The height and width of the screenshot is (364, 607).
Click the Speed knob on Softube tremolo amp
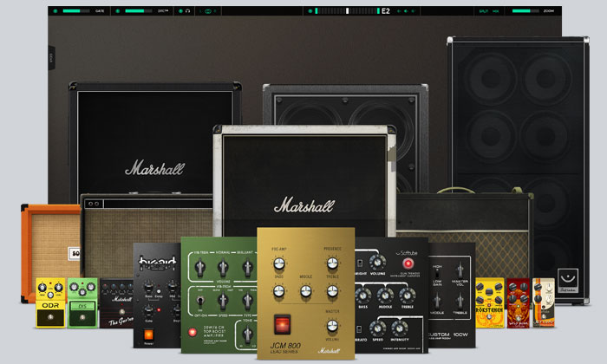tap(377, 328)
